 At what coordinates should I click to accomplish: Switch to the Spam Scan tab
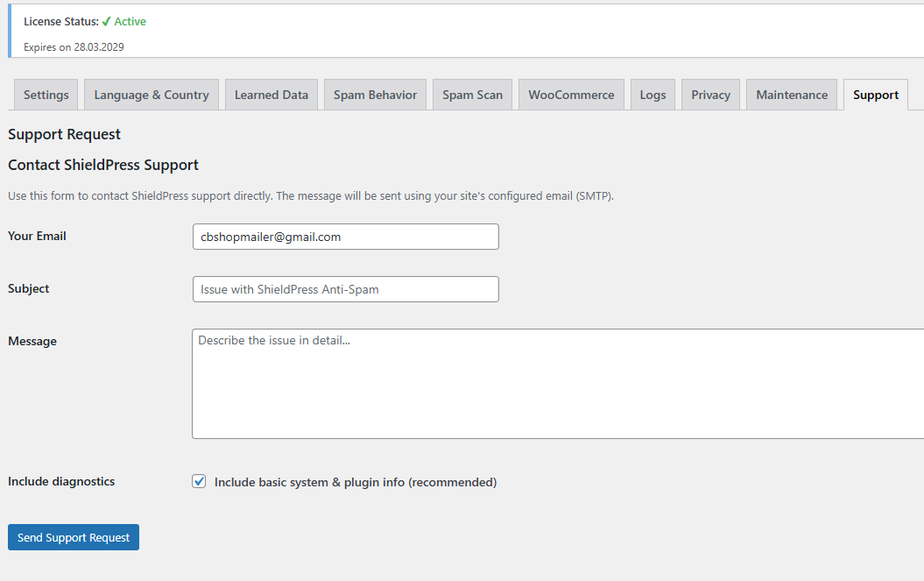[472, 94]
